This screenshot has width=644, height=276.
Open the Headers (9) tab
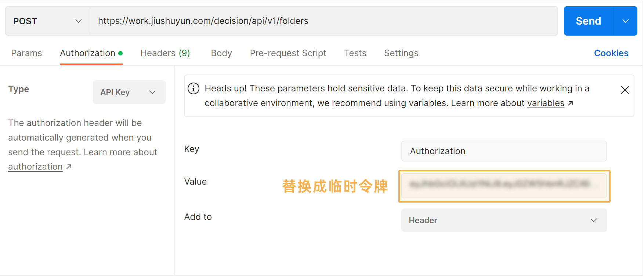pos(165,53)
